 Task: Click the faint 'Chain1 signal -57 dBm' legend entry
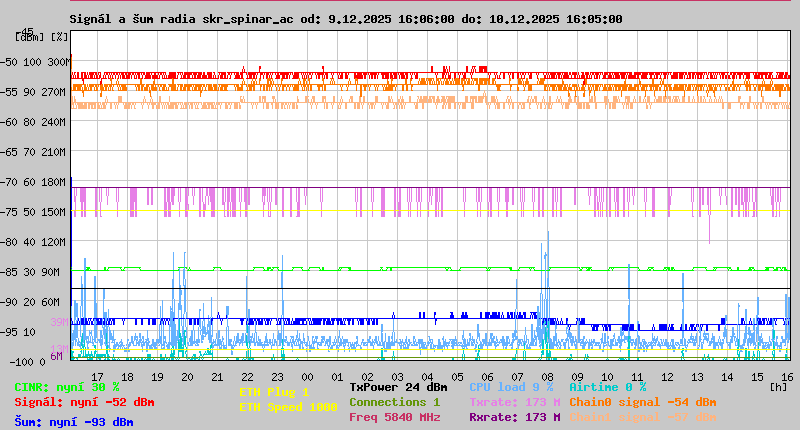coord(643,417)
